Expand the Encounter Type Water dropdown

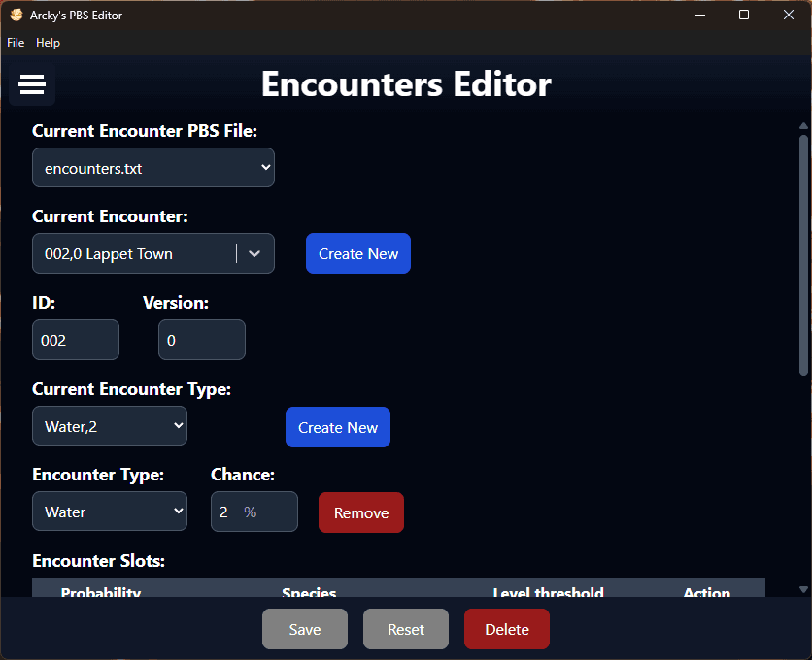[110, 511]
